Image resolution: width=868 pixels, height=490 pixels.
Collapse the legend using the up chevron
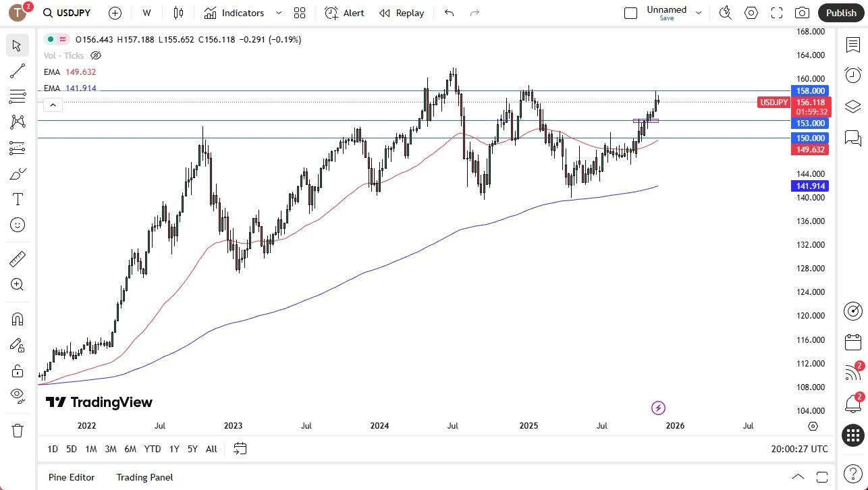pos(53,105)
